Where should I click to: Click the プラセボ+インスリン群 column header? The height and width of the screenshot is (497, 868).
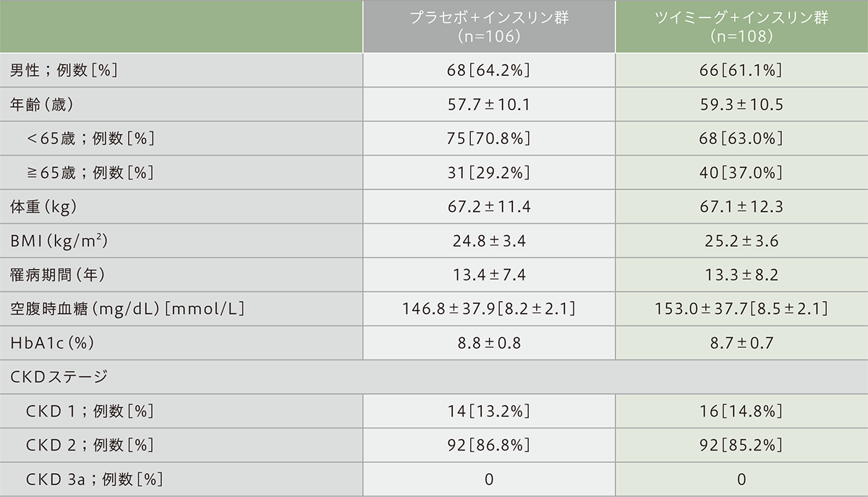pyautogui.click(x=489, y=27)
